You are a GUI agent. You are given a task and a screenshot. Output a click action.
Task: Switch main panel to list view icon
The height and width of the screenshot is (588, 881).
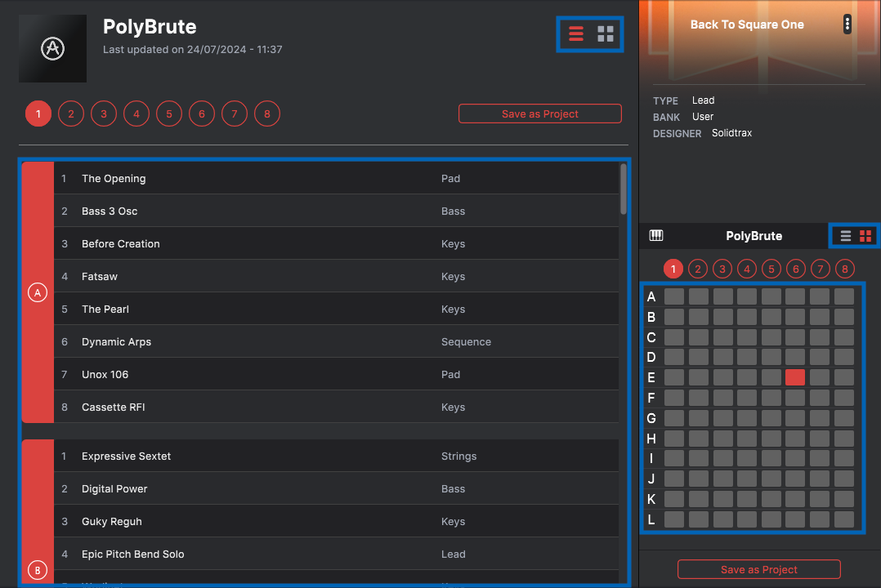click(x=576, y=34)
